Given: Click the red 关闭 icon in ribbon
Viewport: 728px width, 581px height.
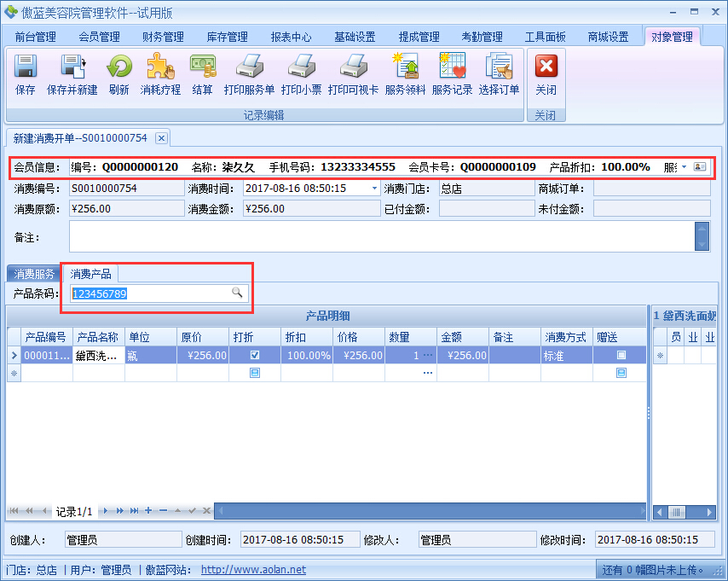Looking at the screenshot, I should [x=546, y=68].
